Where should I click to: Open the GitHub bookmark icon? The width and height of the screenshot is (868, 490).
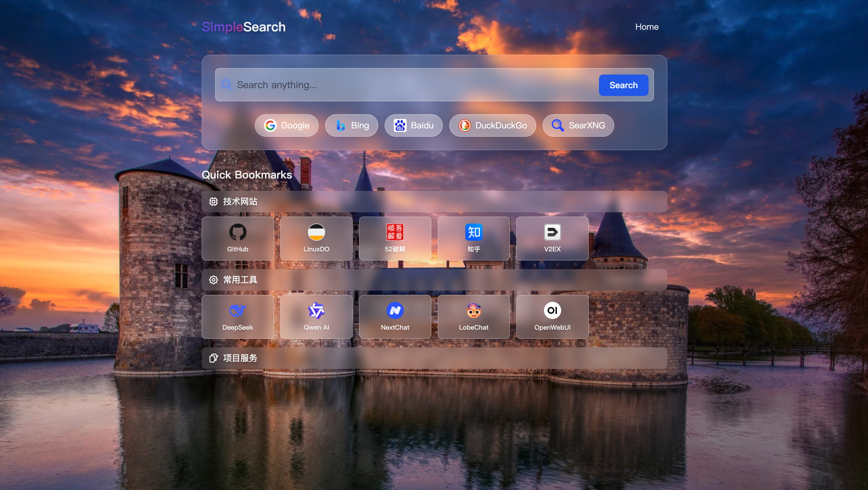coord(238,232)
